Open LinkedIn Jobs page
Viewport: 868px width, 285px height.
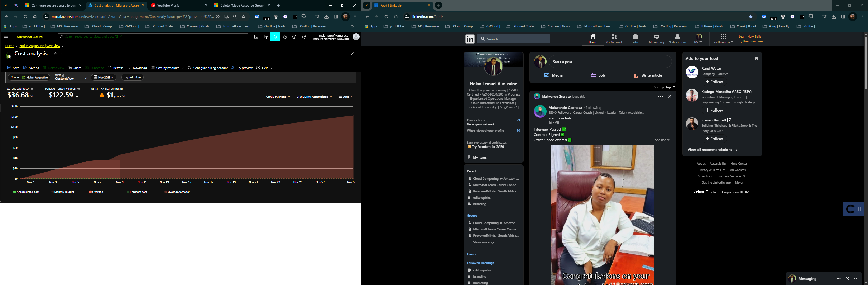pos(635,39)
